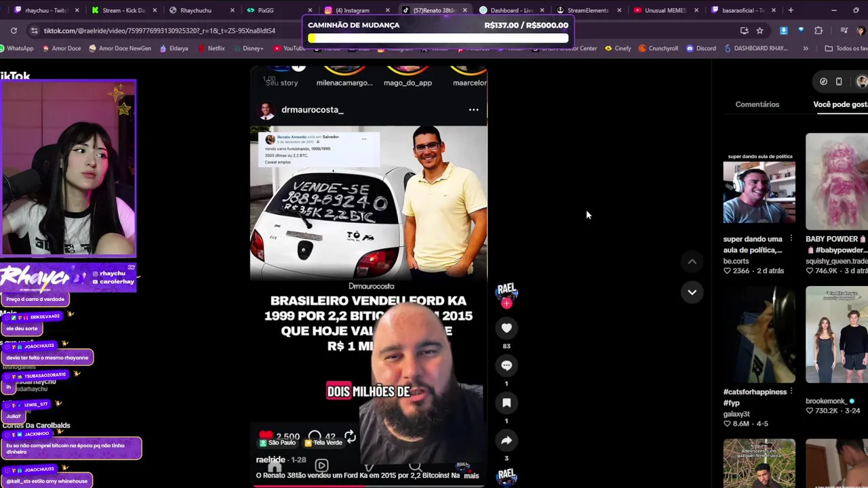
Task: Visit the brookemonk_ profile link
Action: (x=827, y=401)
